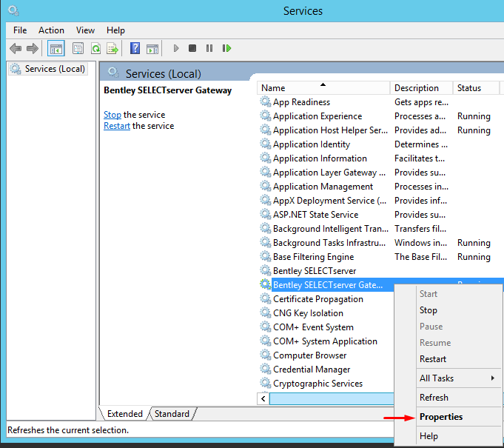Open the File menu
The image size is (504, 448).
click(x=20, y=30)
